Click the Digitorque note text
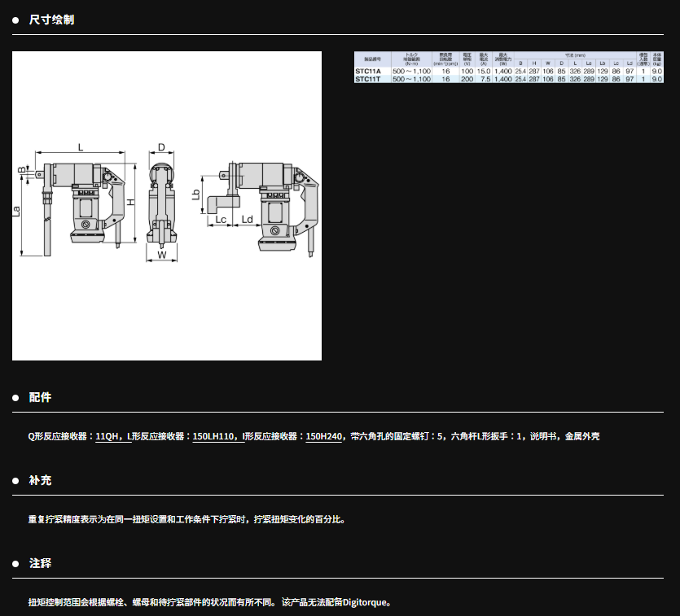Viewport: 680px width, 616px height. click(210, 603)
